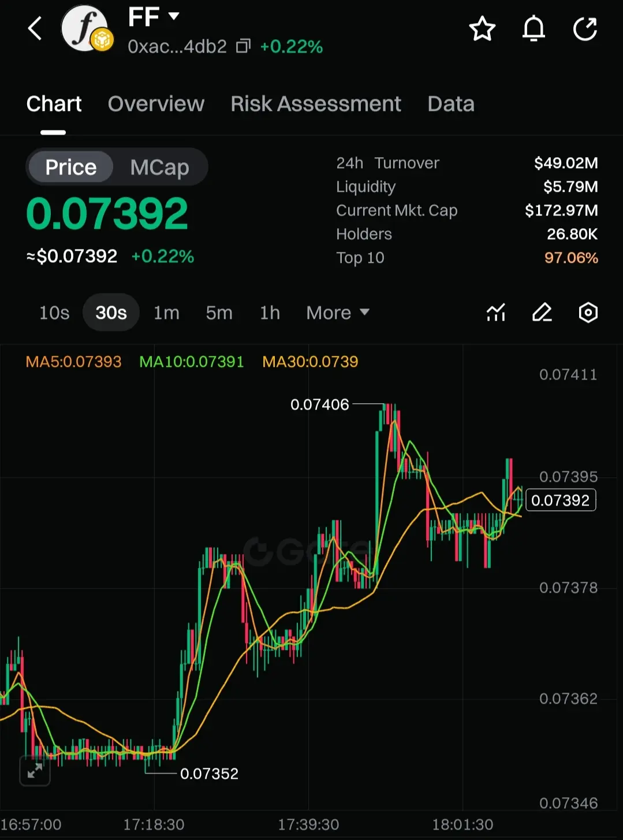Tap the MA10:0.07391 indicator label
The image size is (623, 840).
click(x=192, y=362)
